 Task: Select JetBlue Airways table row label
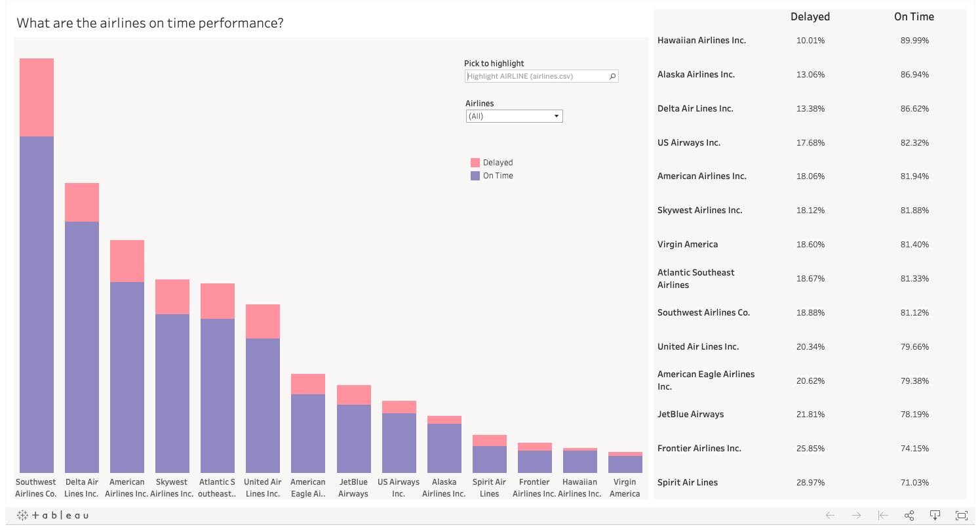[691, 415]
